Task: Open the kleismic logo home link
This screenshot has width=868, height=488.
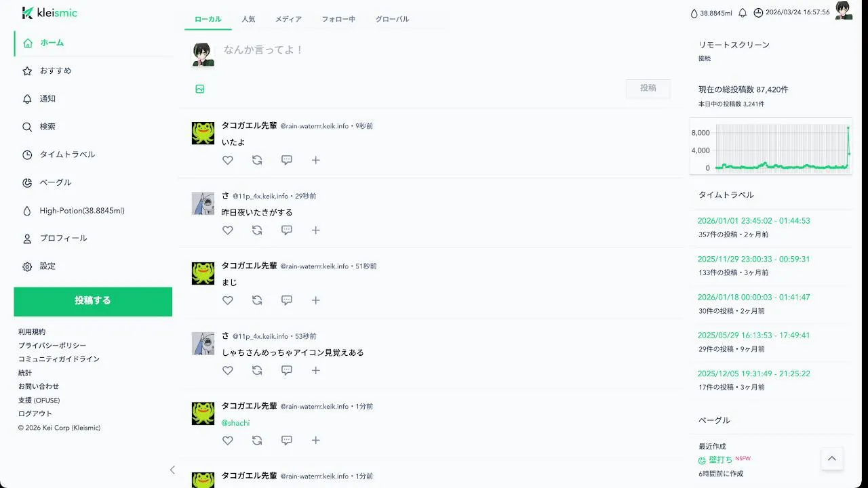Action: tap(50, 13)
